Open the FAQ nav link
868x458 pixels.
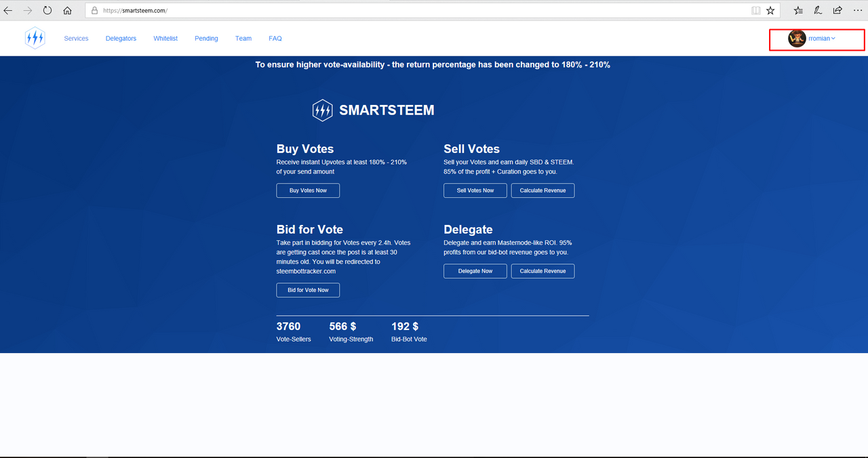click(x=275, y=39)
